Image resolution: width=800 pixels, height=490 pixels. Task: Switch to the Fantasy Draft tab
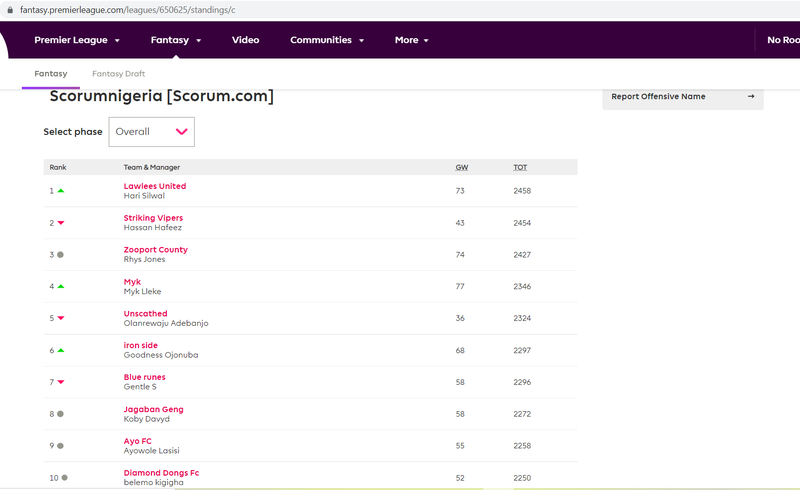coord(118,74)
